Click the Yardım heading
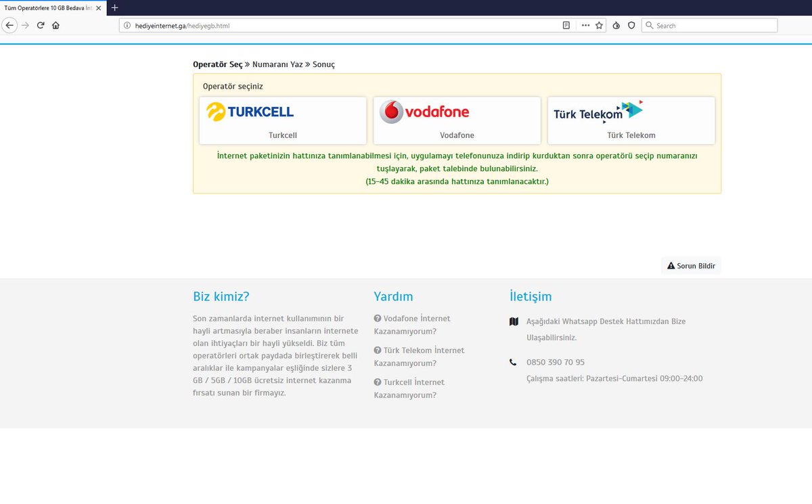This screenshot has height=504, width=812. (x=393, y=296)
